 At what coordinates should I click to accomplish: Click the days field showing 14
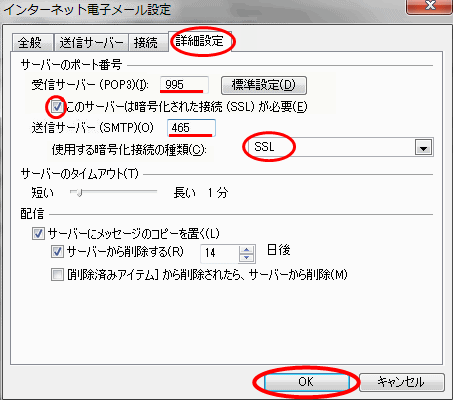tap(220, 253)
